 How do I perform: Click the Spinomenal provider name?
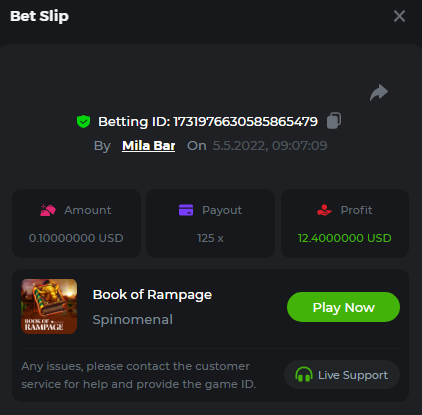tap(133, 320)
